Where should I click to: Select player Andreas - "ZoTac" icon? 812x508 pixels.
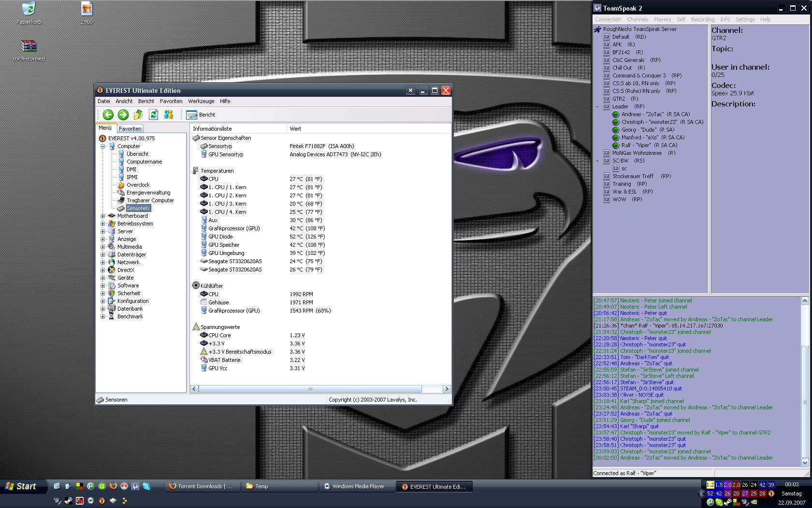pos(616,114)
